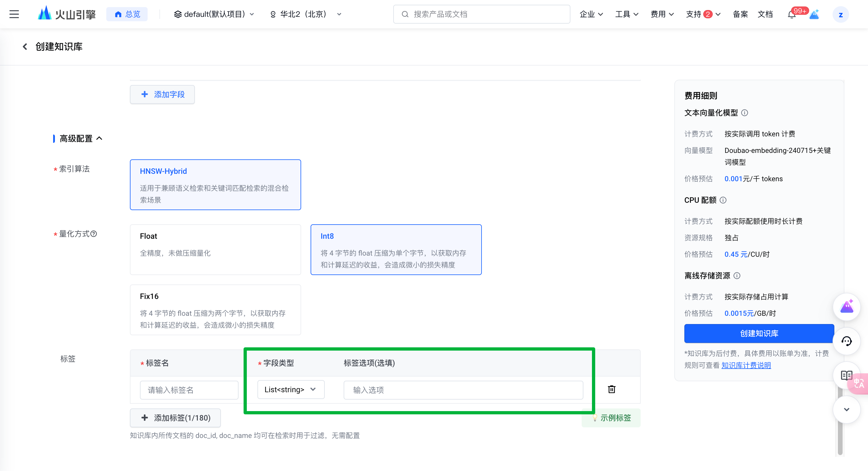
Task: Open the 费用 menu
Action: (x=662, y=14)
